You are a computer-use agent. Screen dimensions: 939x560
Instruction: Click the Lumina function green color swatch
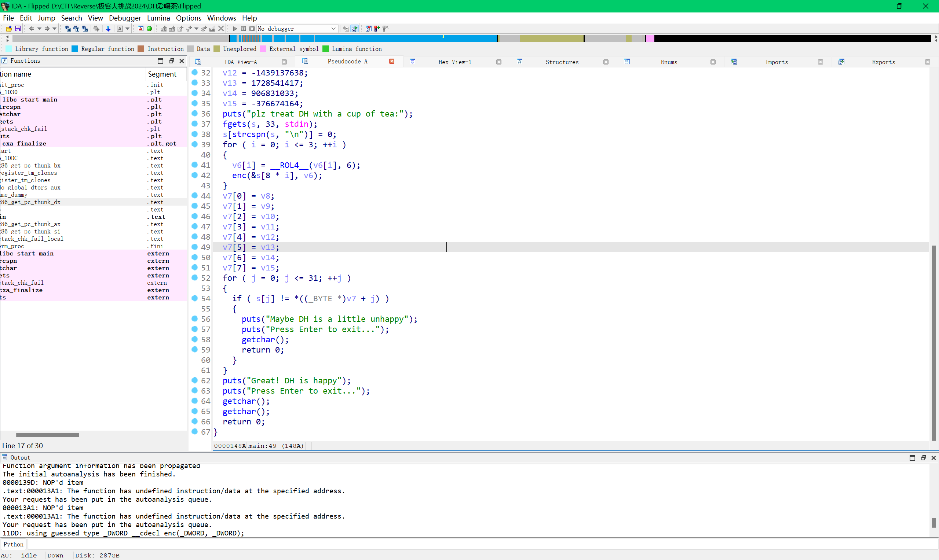[x=325, y=49]
